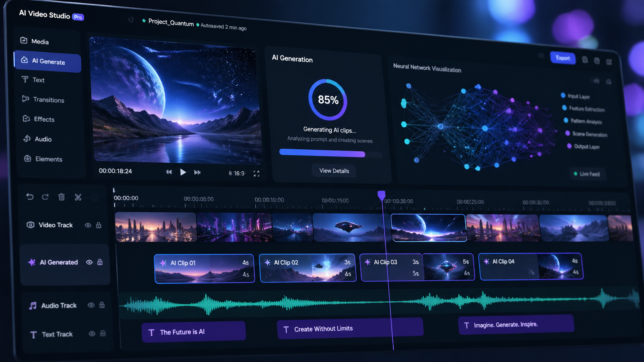Click the trash delete icon
This screenshot has width=644, height=362.
click(61, 197)
